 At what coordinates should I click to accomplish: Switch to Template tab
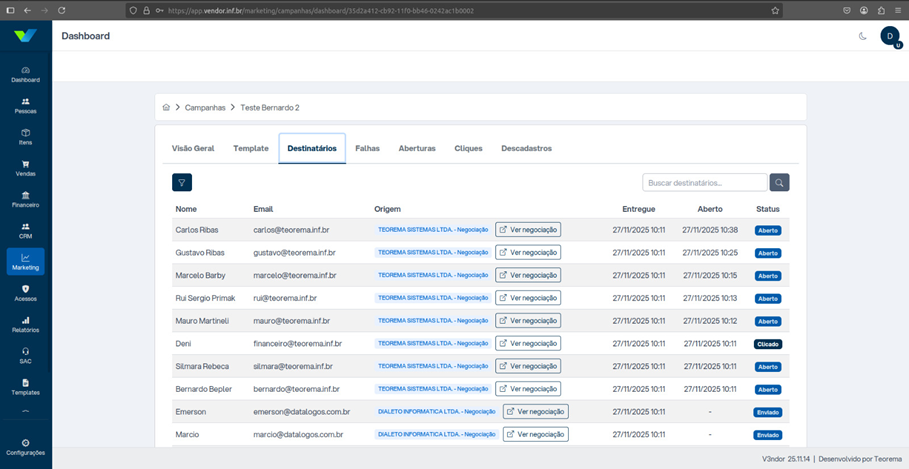pos(251,148)
